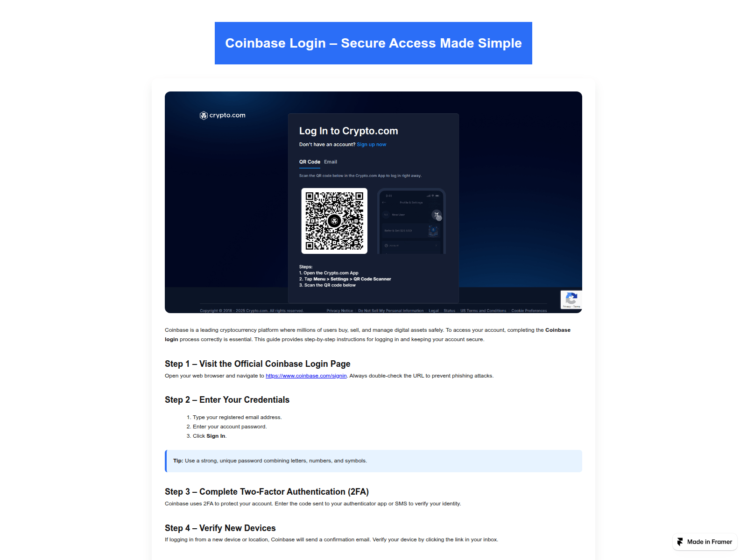The width and height of the screenshot is (747, 560).
Task: Click the QR code image
Action: 334,221
